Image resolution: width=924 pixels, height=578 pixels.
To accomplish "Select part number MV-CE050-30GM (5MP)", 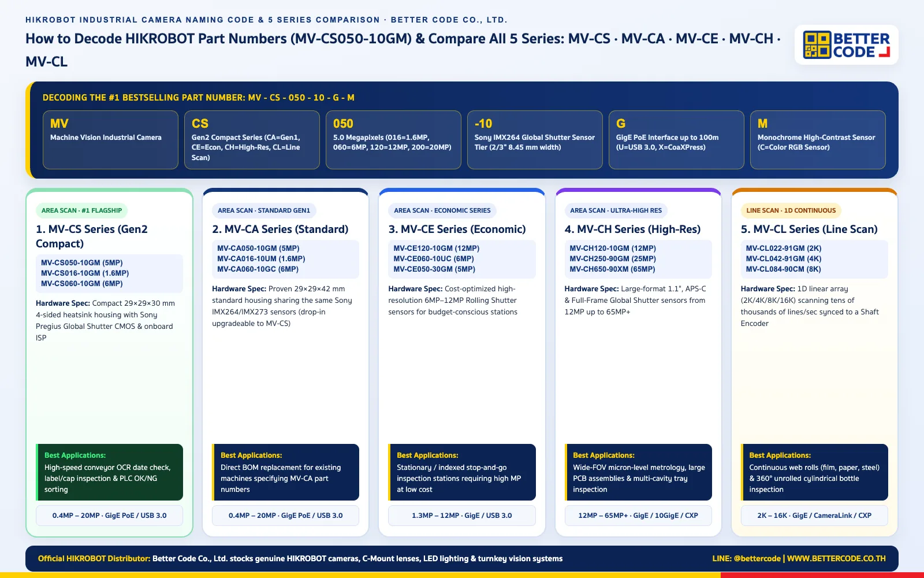I will (x=434, y=269).
